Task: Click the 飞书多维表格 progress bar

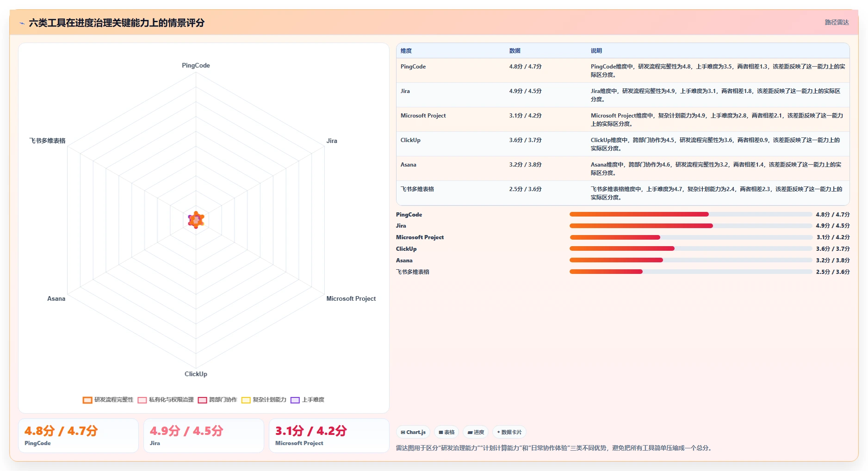Action: pos(691,272)
